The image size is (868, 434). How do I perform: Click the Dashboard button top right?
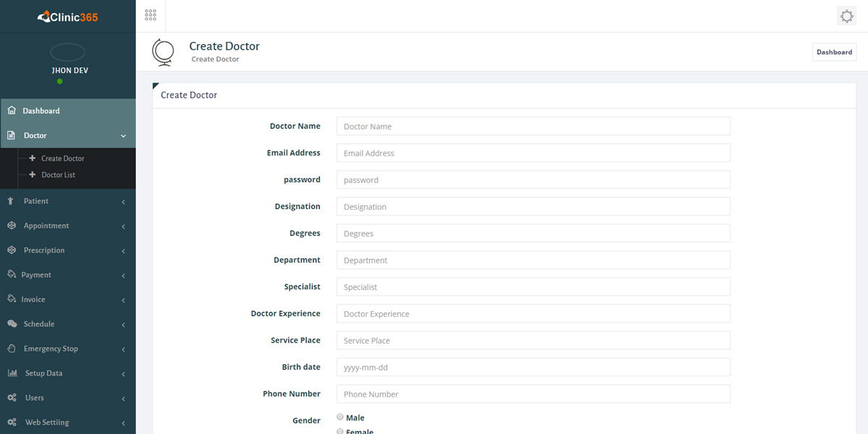tap(834, 51)
